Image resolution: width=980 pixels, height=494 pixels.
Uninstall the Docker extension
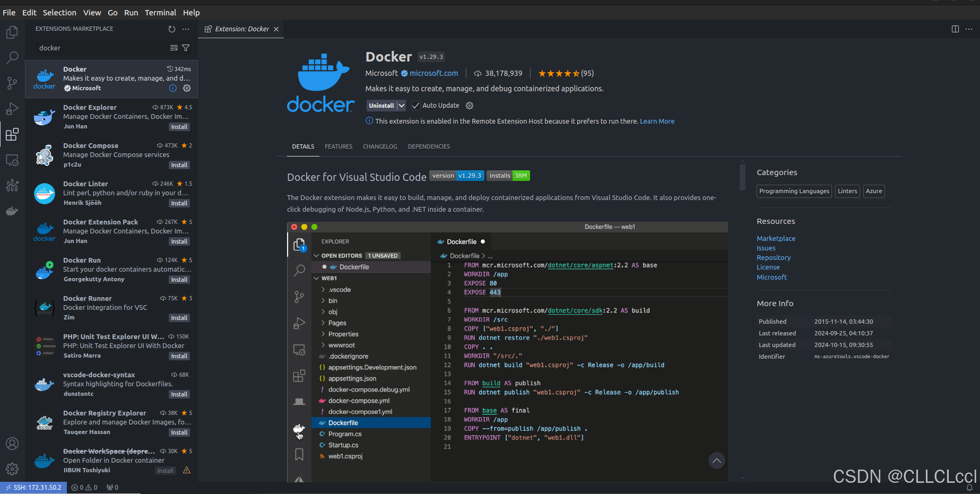tap(381, 106)
